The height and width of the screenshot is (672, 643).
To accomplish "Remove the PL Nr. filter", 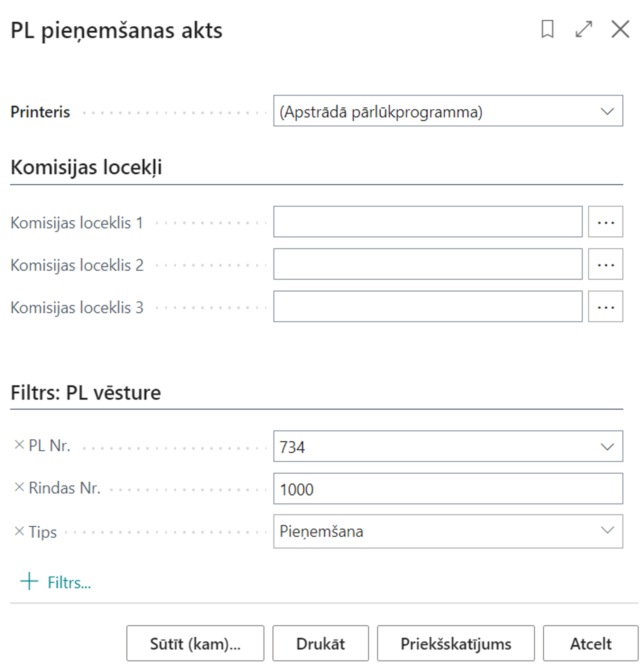I will point(19,445).
